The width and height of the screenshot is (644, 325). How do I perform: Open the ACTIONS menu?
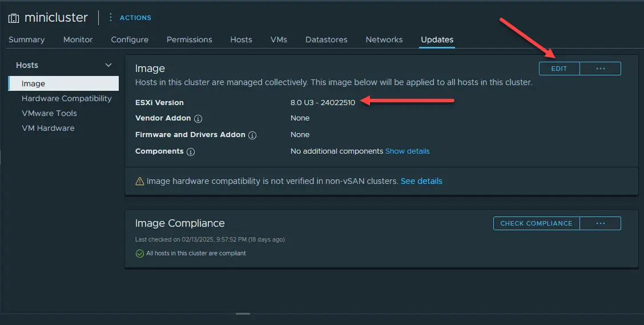135,18
